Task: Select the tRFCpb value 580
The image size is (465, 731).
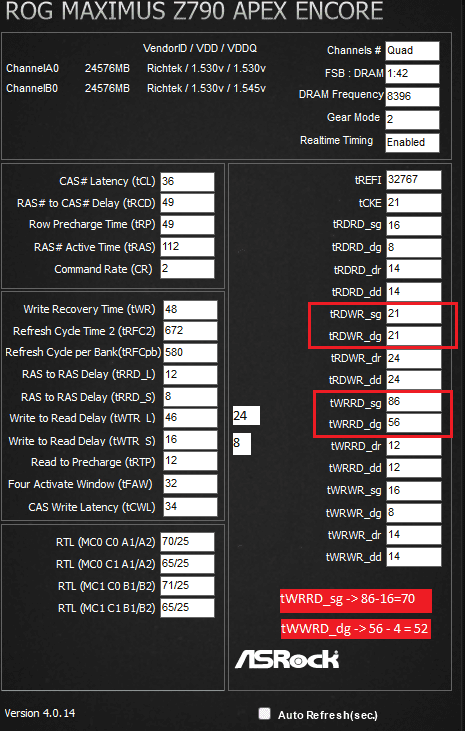Action: [x=190, y=353]
